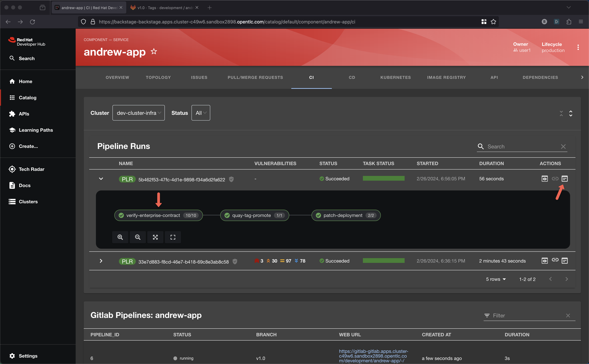This screenshot has height=364, width=589.
Task: Star the andrew-app component as favorite
Action: (x=154, y=51)
